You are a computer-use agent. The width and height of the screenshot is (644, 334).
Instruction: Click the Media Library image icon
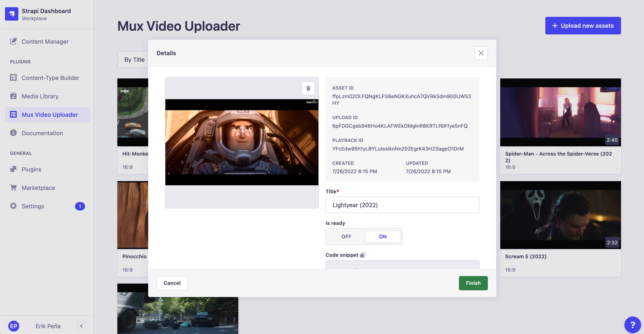click(x=13, y=96)
